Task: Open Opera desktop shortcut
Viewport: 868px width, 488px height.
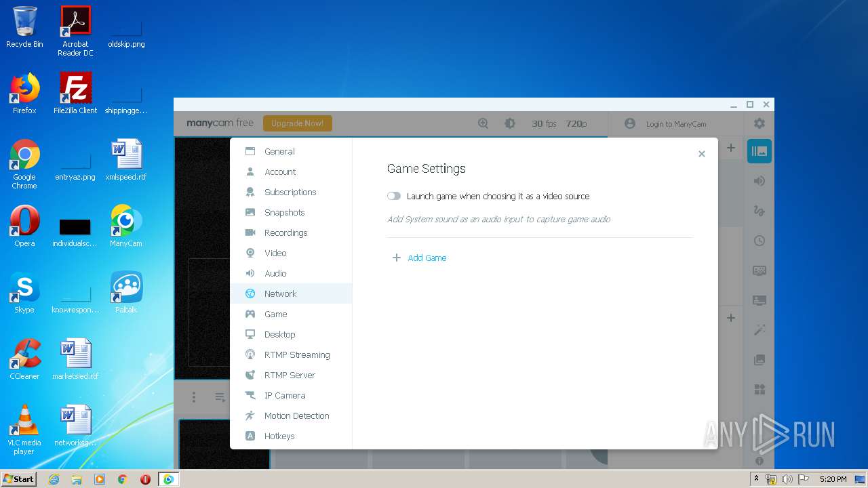Action: pyautogui.click(x=24, y=226)
